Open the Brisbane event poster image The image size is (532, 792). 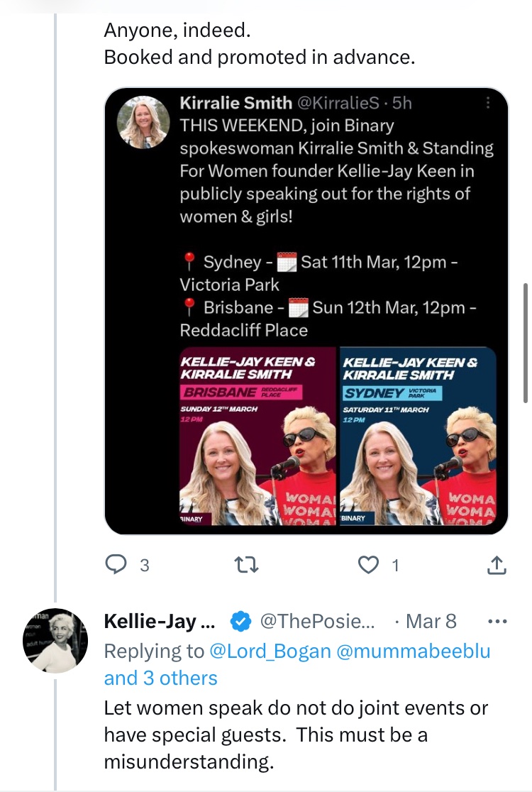point(257,436)
